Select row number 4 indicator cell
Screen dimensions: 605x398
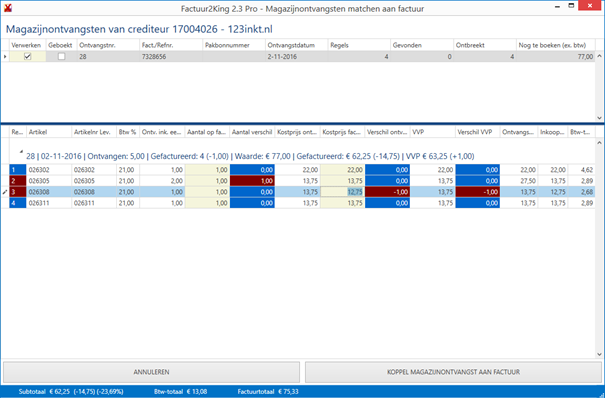point(18,203)
